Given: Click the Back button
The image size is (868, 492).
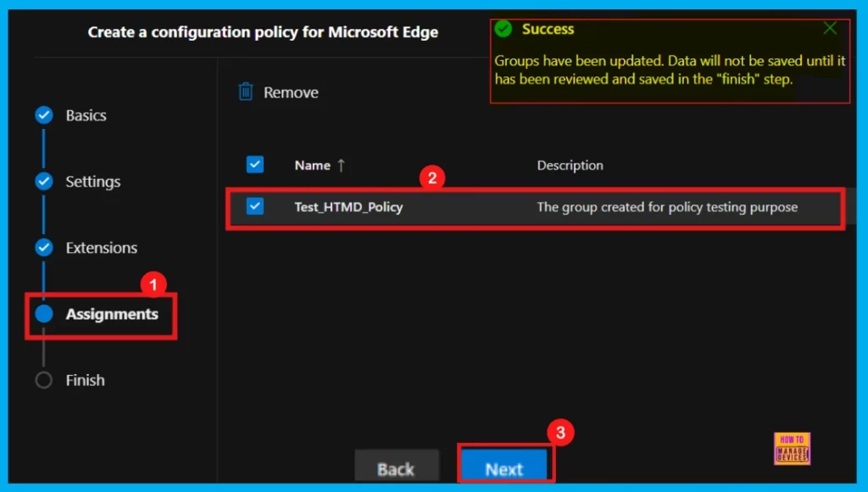Looking at the screenshot, I should click(397, 466).
